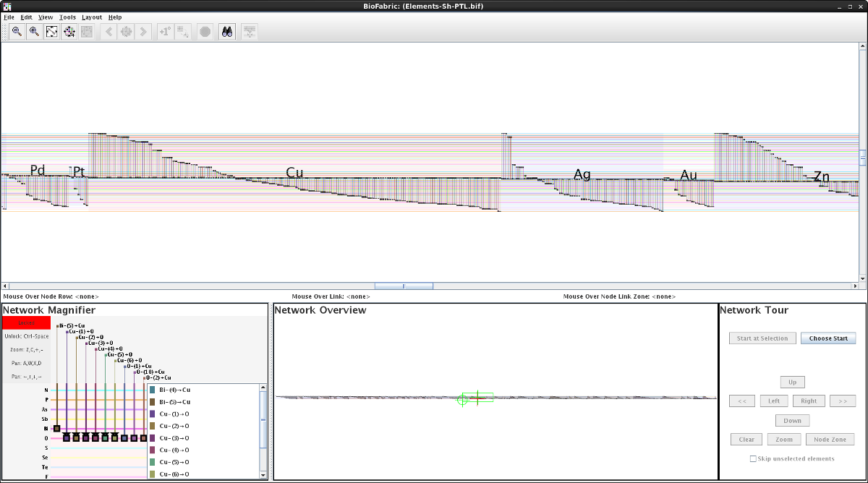Image resolution: width=868 pixels, height=483 pixels.
Task: Click the zoom to full network icon
Action: pos(52,32)
